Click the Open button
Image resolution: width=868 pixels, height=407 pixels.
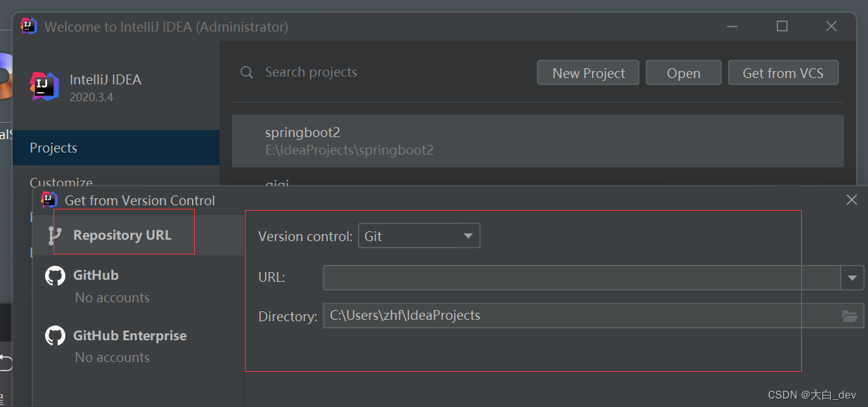(684, 73)
